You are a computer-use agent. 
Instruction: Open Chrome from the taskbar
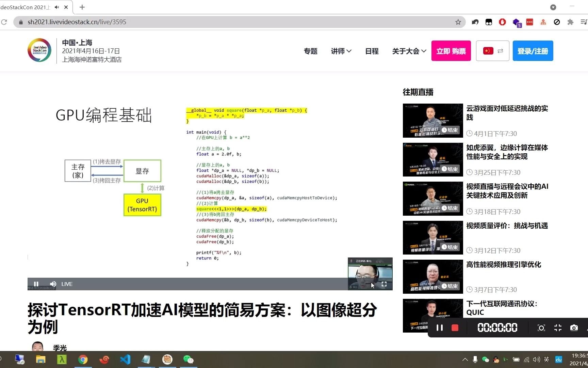pyautogui.click(x=83, y=359)
